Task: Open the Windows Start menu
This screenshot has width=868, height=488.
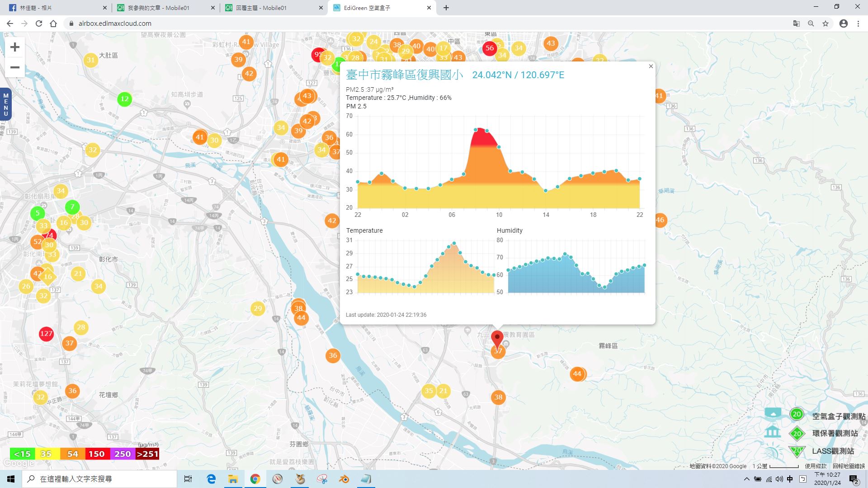Action: coord(11,479)
